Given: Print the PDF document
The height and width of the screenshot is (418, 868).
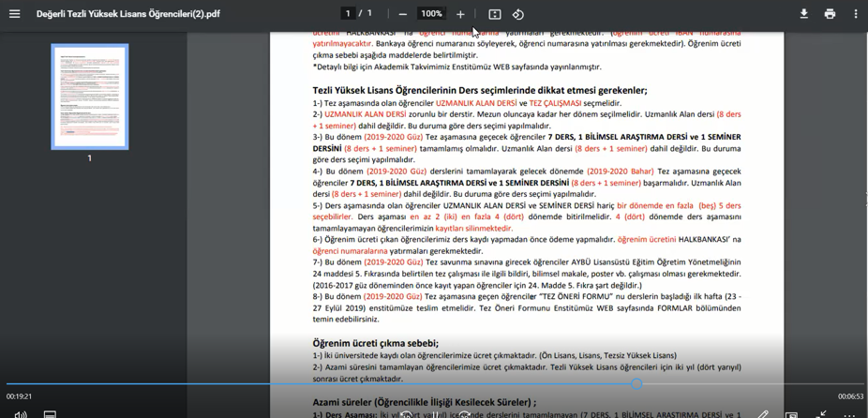Looking at the screenshot, I should tap(830, 14).
